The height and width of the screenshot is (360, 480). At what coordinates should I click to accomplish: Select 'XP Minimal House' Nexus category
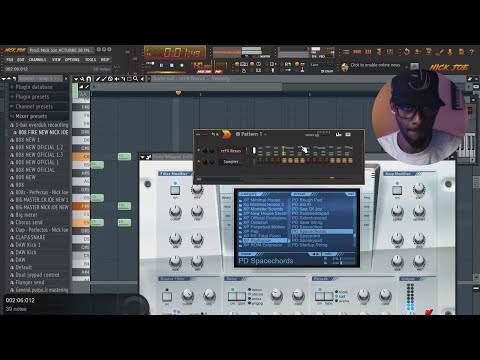[x=262, y=200]
